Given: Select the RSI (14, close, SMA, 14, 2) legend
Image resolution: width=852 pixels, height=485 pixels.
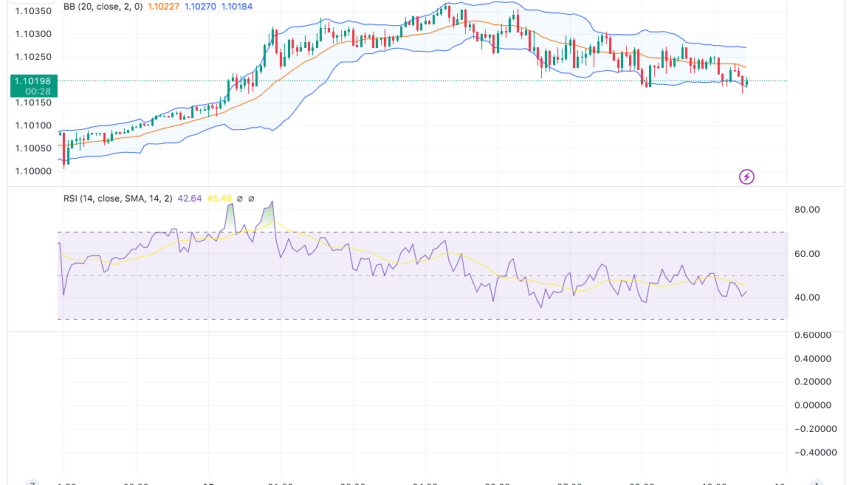Looking at the screenshot, I should pos(117,199).
